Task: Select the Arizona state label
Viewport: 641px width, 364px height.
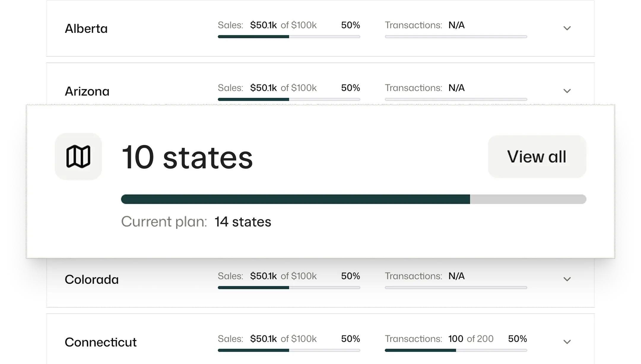Action: click(87, 91)
